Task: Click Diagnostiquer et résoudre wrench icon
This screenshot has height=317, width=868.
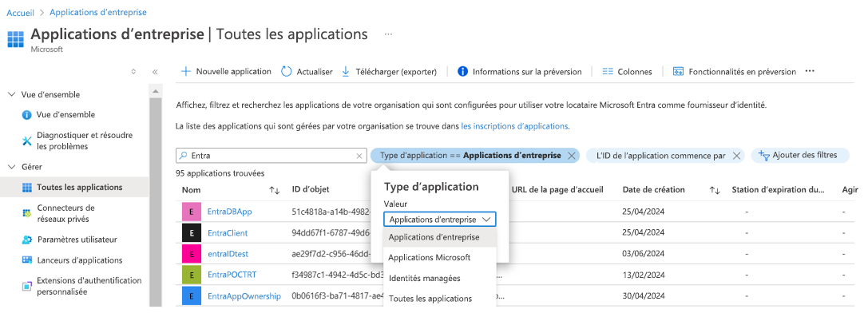Action: [26, 141]
